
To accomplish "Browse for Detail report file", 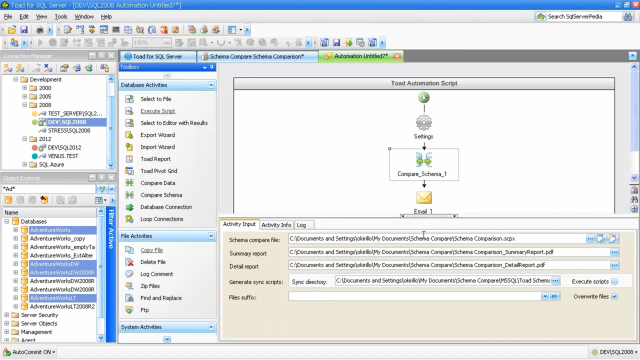I will tap(614, 265).
